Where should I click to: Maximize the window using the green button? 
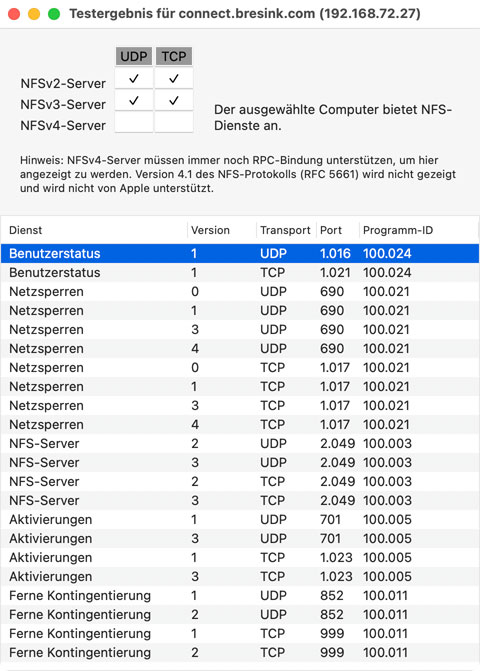pos(54,14)
